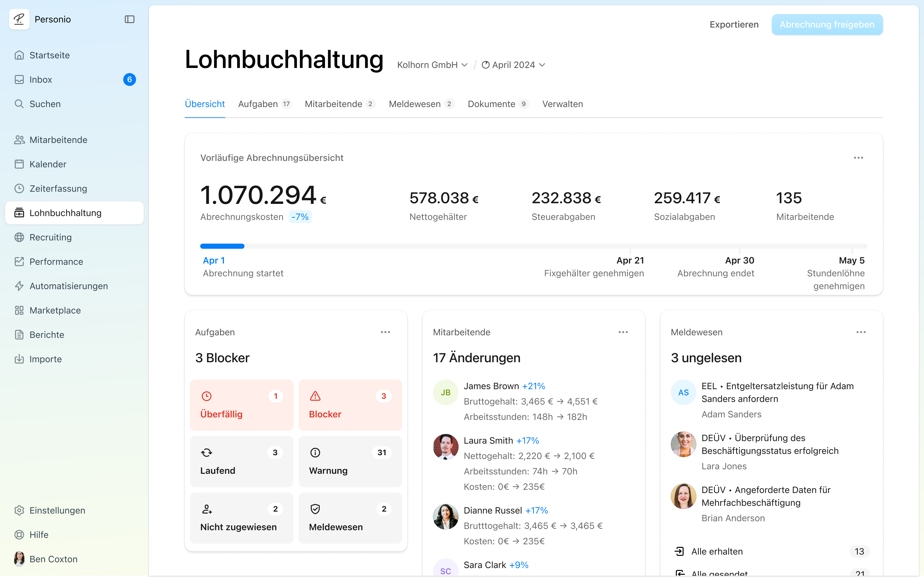Image resolution: width=924 pixels, height=577 pixels.
Task: Click the Personio logo icon
Action: coord(19,19)
